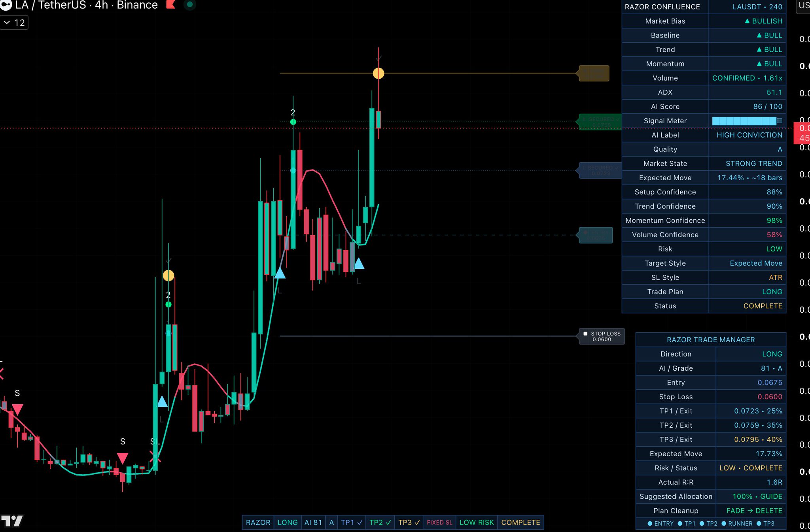Click the green SECURED 0.0759 label
The height and width of the screenshot is (532, 810).
[x=600, y=122]
